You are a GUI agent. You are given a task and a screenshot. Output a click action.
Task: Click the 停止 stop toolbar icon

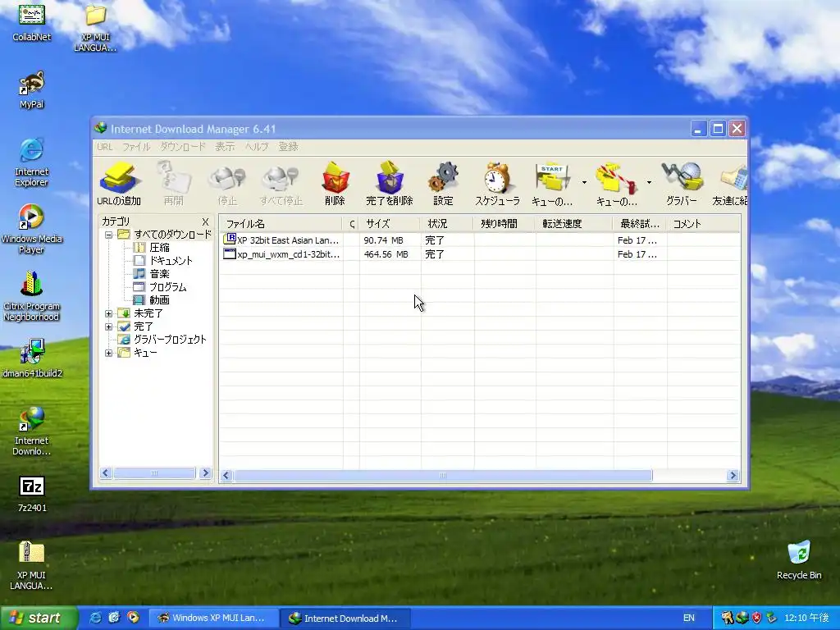(227, 183)
